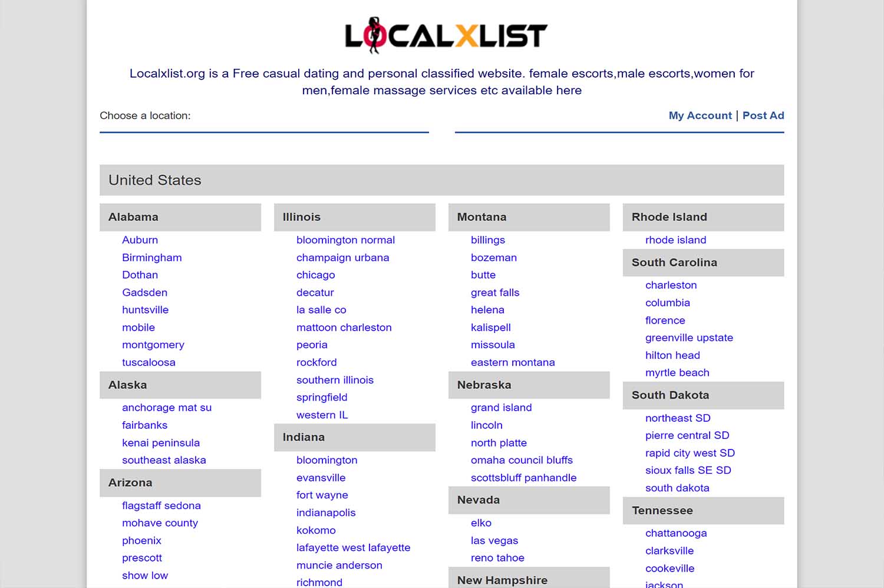Select Las Vegas under Nevada
The image size is (884, 588).
(x=494, y=540)
